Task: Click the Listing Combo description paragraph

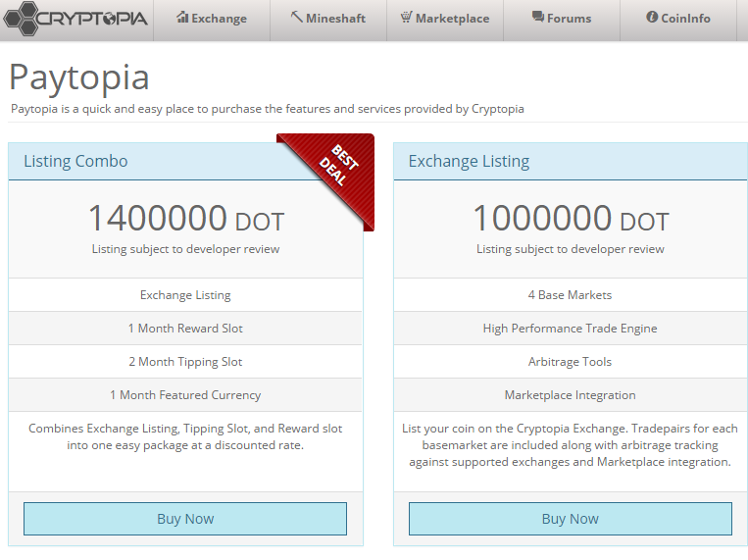Action: (x=185, y=436)
